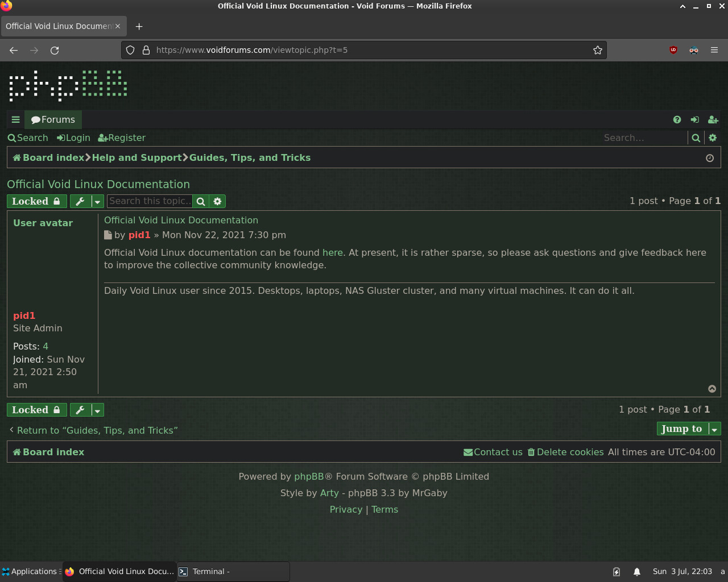Click the extension icon next to uBlock

(694, 50)
